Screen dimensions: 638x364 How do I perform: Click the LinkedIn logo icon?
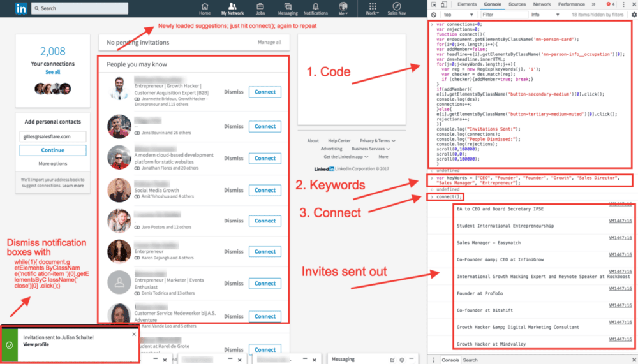[x=21, y=8]
